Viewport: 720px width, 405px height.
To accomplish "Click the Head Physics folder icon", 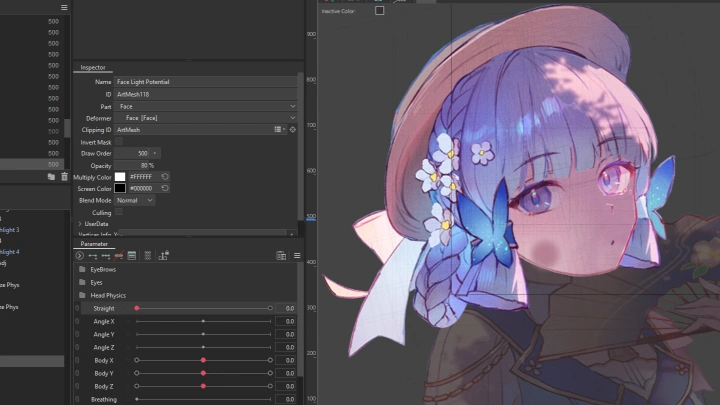I will pyautogui.click(x=82, y=295).
